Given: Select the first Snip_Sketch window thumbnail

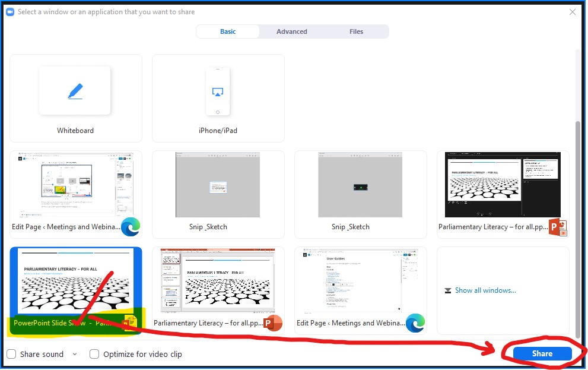Looking at the screenshot, I should (218, 185).
